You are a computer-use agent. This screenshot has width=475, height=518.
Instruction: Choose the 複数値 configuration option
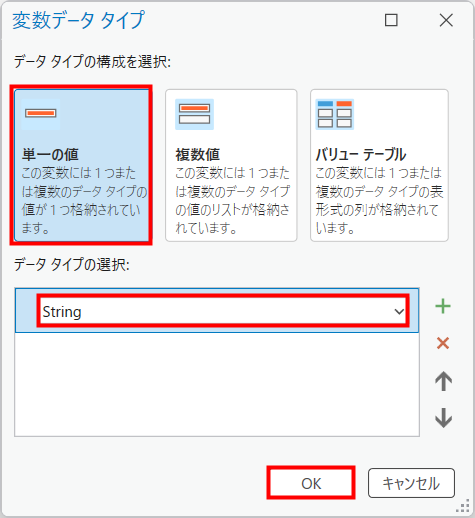click(x=231, y=165)
